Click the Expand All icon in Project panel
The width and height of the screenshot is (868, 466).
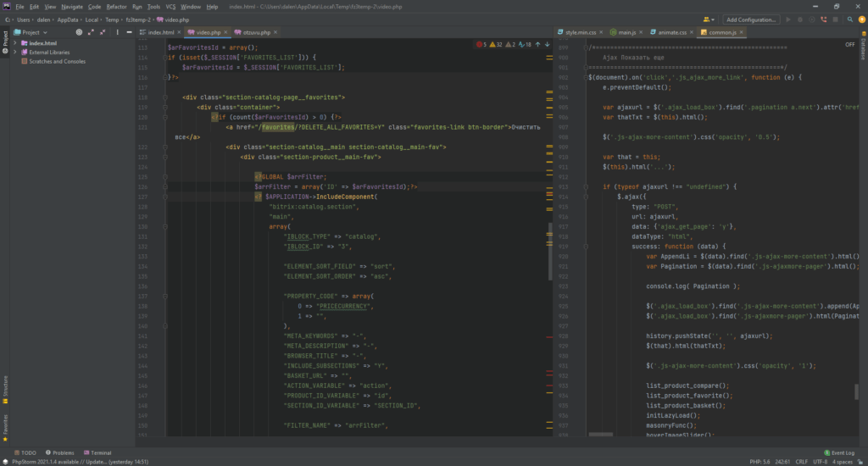(x=91, y=32)
